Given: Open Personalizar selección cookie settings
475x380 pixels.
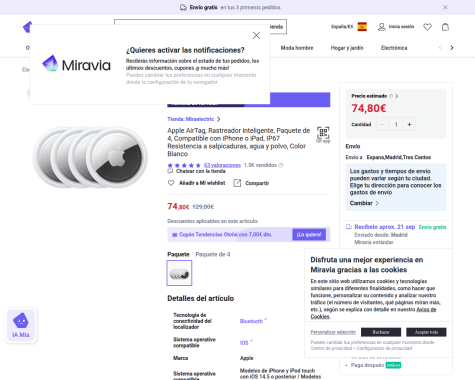Looking at the screenshot, I should click(333, 332).
